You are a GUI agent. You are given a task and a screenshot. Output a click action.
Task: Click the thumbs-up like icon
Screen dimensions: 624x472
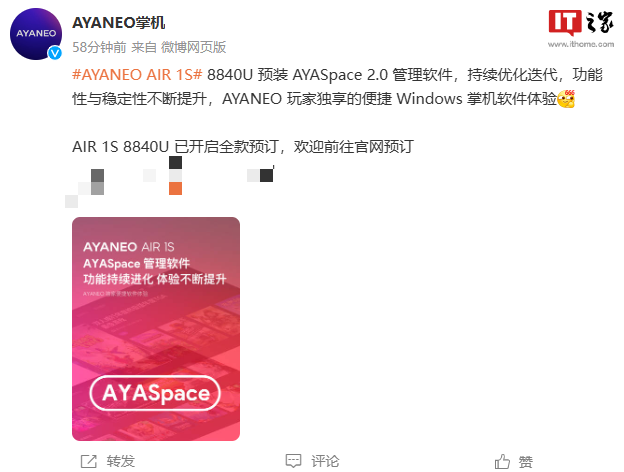pos(502,461)
